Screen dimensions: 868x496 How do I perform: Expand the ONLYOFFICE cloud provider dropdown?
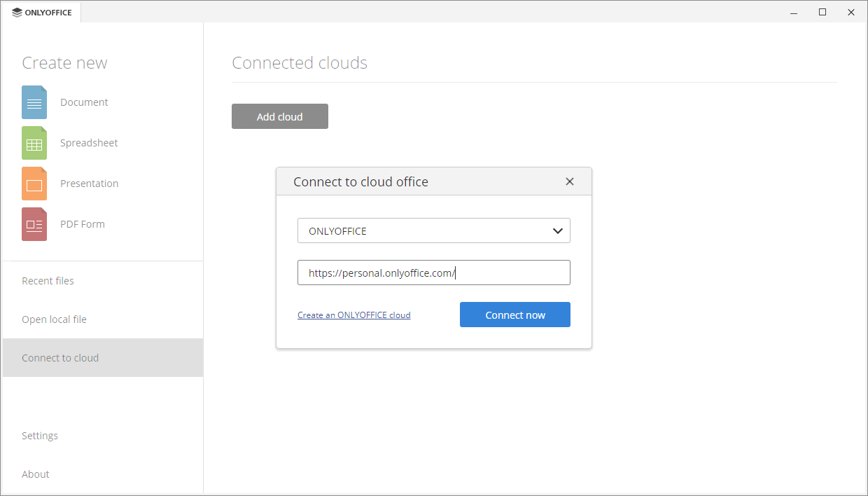pos(434,230)
